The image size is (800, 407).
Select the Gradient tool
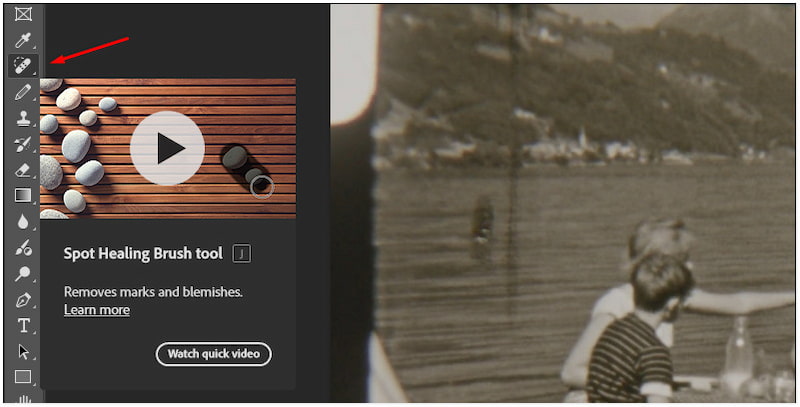tap(23, 195)
